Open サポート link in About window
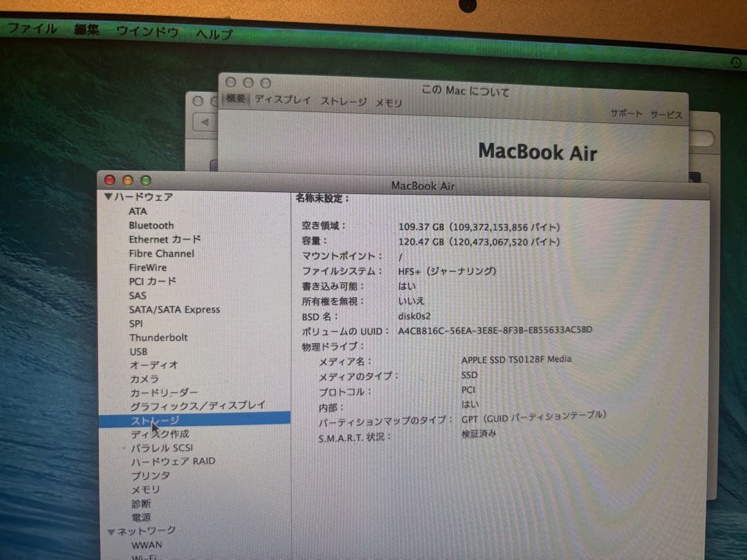The height and width of the screenshot is (560, 747). pyautogui.click(x=626, y=113)
